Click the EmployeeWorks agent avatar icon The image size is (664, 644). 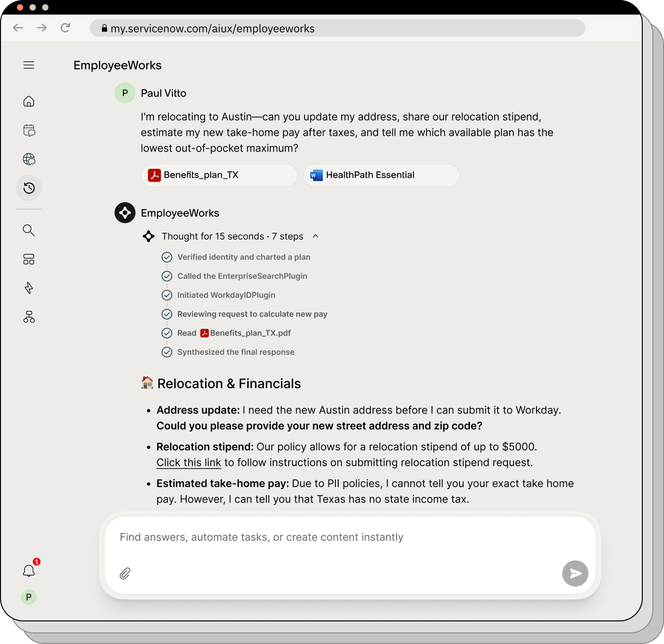(125, 213)
